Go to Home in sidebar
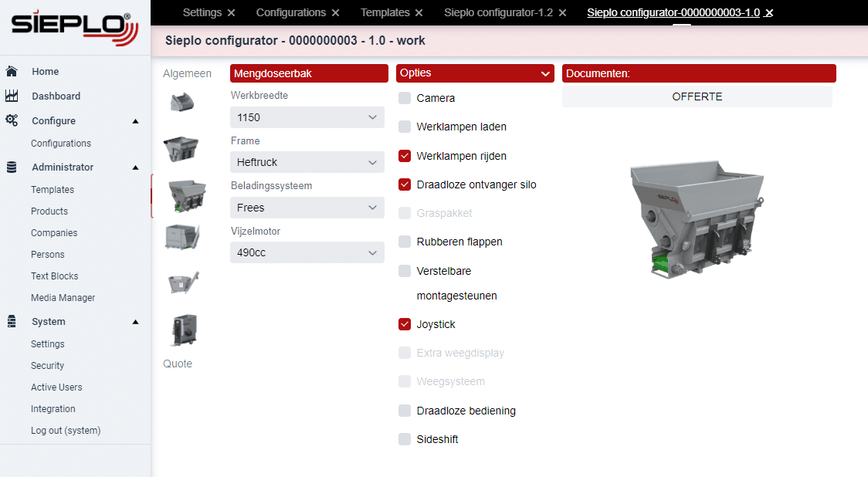The width and height of the screenshot is (868, 477). (x=46, y=71)
